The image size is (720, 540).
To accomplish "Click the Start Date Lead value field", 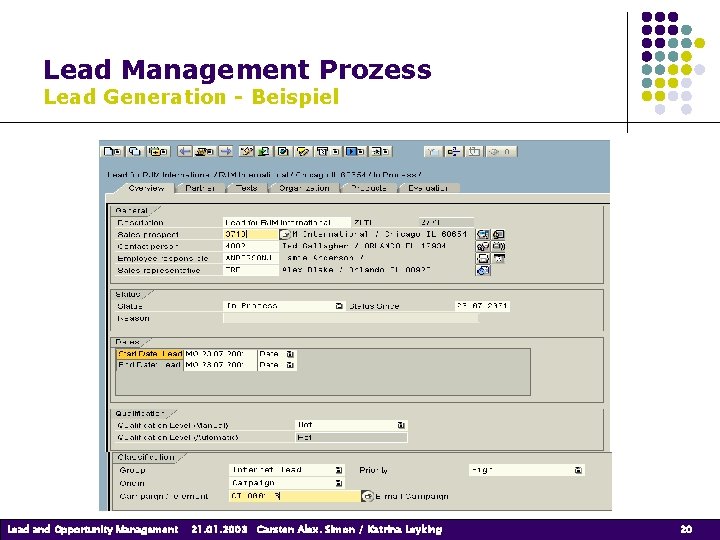I will tap(220, 354).
